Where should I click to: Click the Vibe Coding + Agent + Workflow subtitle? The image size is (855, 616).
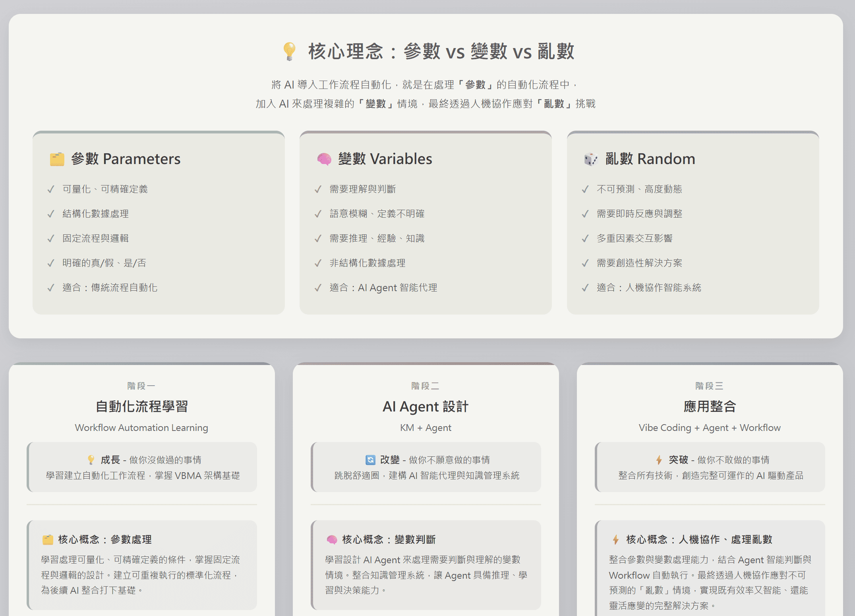710,428
